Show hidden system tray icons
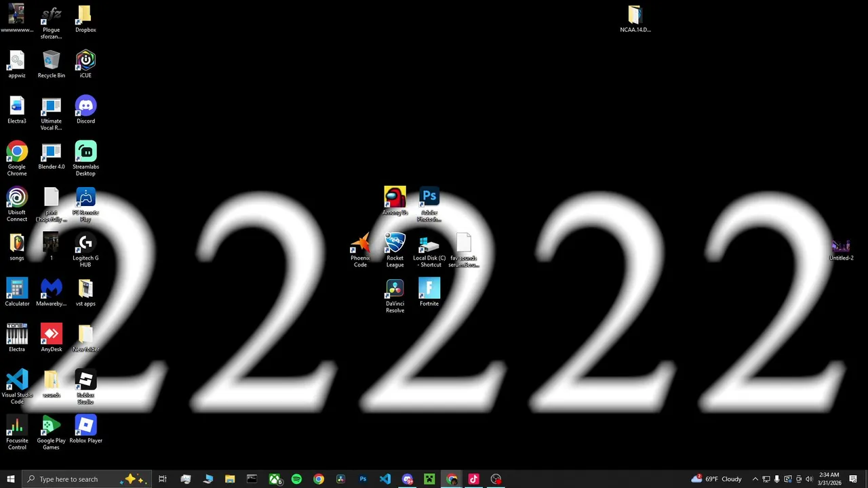The width and height of the screenshot is (868, 488). [x=755, y=479]
